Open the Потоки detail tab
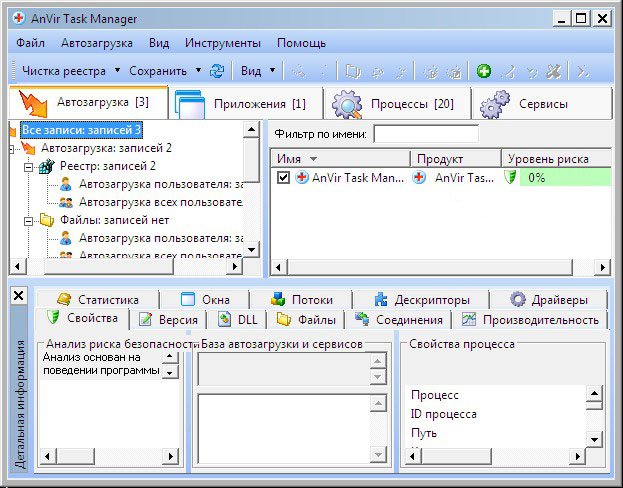Viewport: 623px width, 488px height. (x=302, y=299)
